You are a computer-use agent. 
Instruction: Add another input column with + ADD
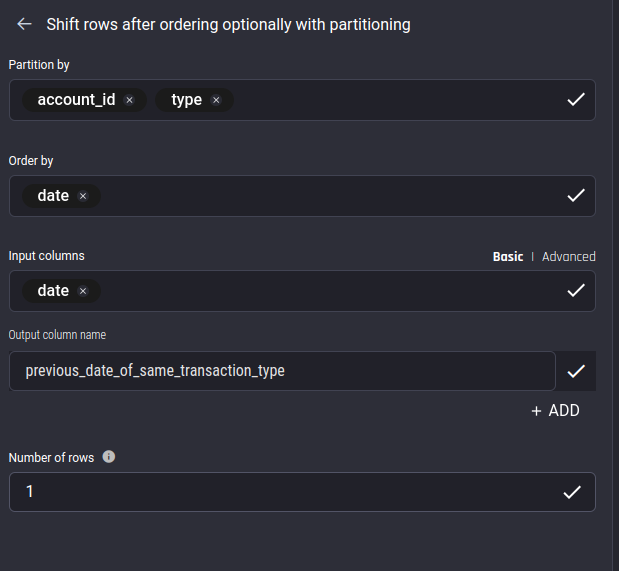click(x=555, y=411)
